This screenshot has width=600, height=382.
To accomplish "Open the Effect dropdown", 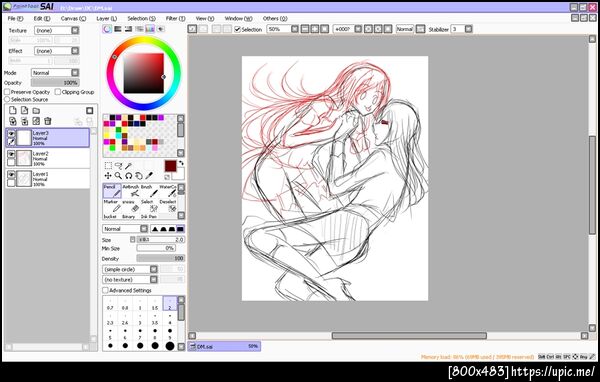I will 57,51.
